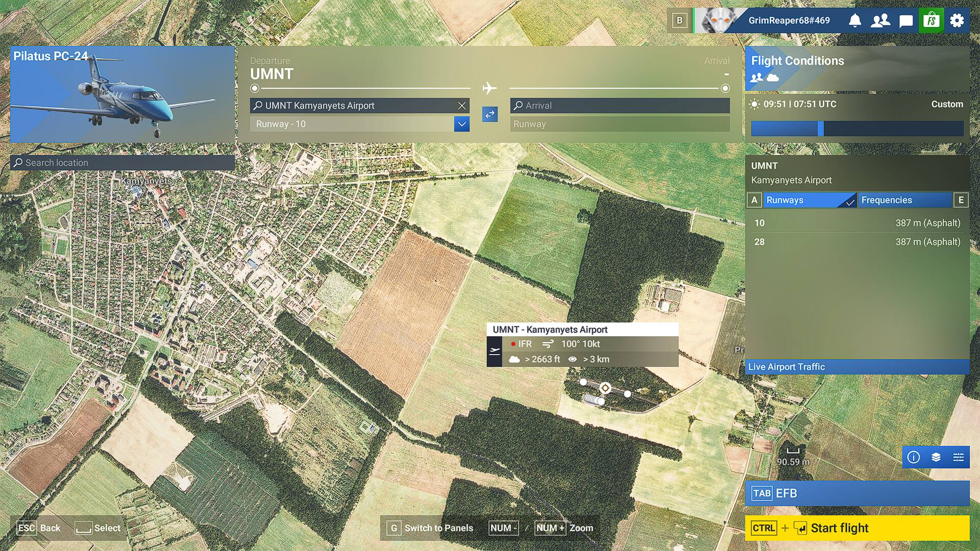Swap departure and arrival airports
980x551 pixels.
(490, 114)
